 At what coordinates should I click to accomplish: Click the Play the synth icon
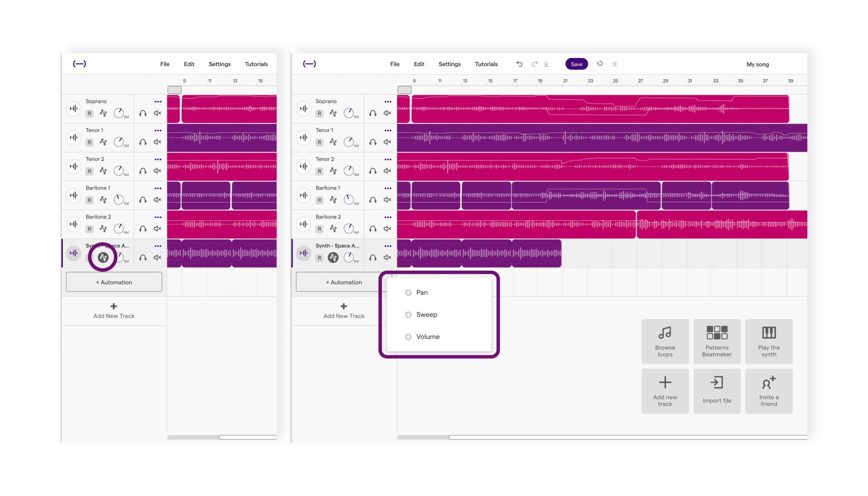[769, 341]
